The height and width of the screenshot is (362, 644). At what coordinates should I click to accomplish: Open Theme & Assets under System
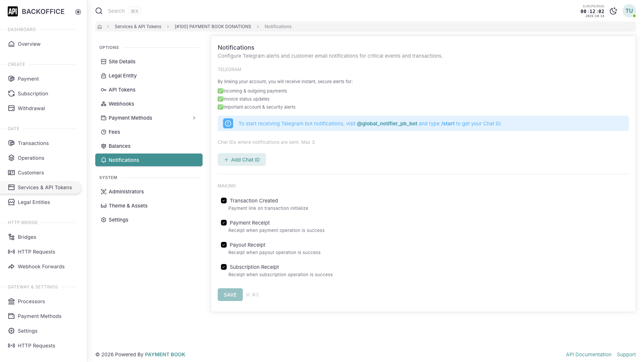coord(149,206)
